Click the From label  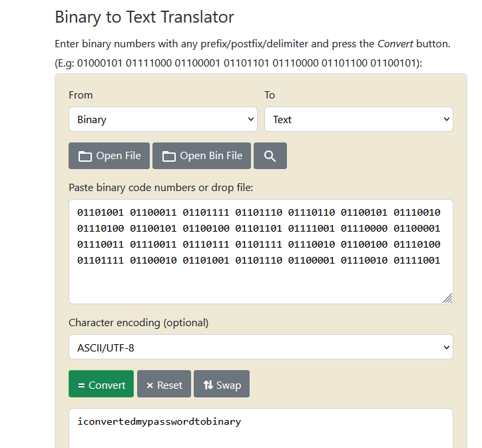pyautogui.click(x=81, y=95)
